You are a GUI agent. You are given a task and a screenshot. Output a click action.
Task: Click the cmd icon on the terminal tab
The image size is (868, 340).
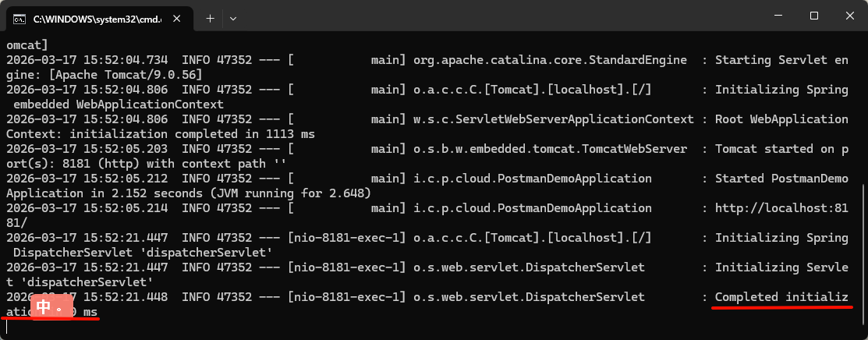(20, 17)
